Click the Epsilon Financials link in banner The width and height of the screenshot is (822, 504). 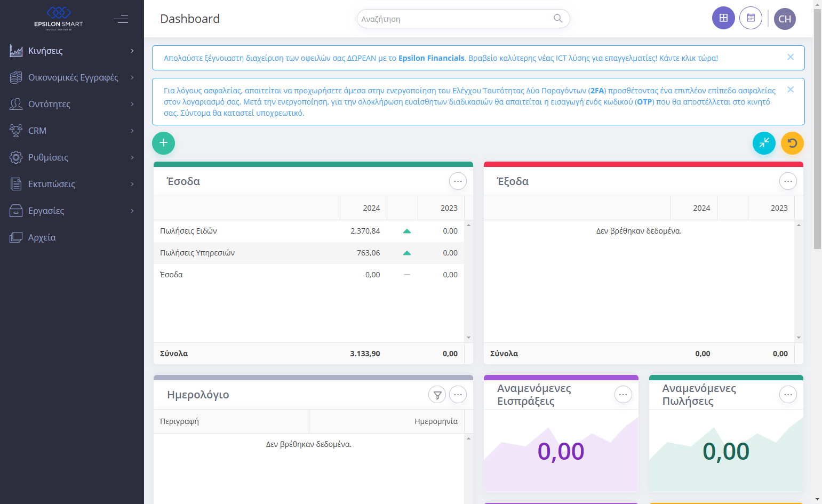click(x=432, y=58)
